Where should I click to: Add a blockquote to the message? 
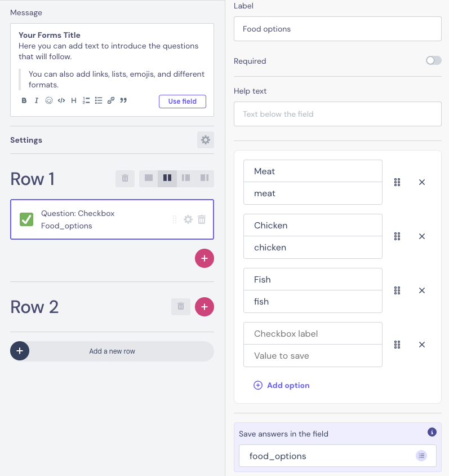pyautogui.click(x=123, y=101)
